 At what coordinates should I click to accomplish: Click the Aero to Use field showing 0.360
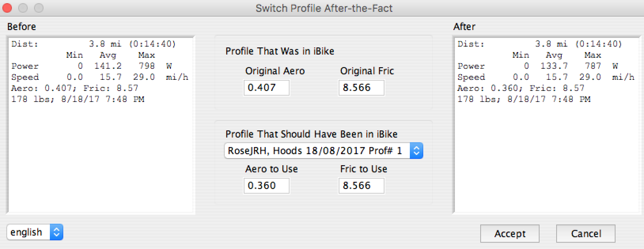coord(266,185)
